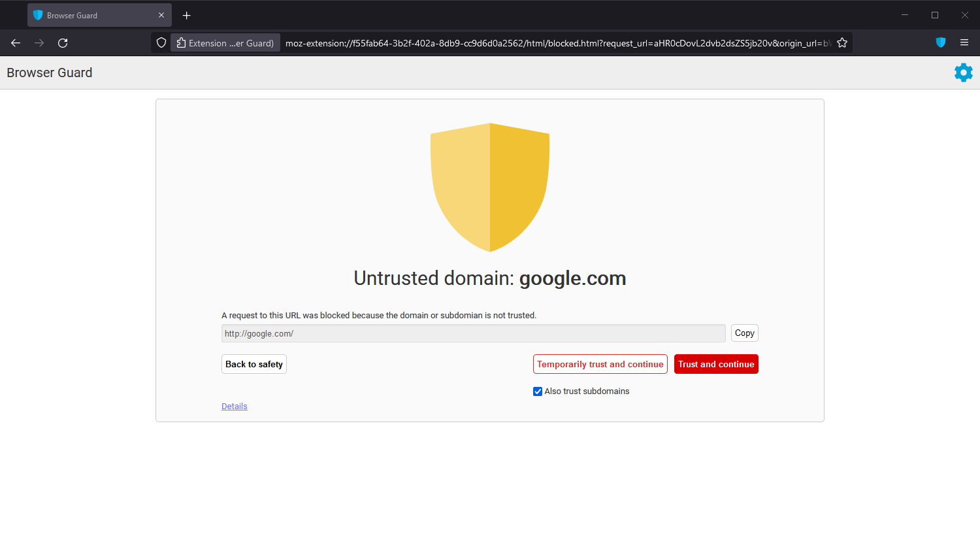Screen dimensions: 980x547
Task: Copy the blocked URL
Action: [745, 333]
